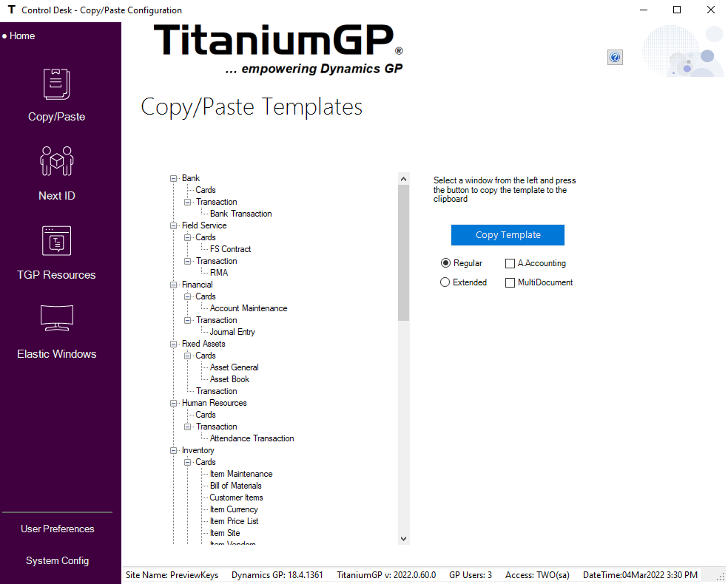Screen dimensions: 728x584
Task: Select the Item Site tree item
Action: 225,533
